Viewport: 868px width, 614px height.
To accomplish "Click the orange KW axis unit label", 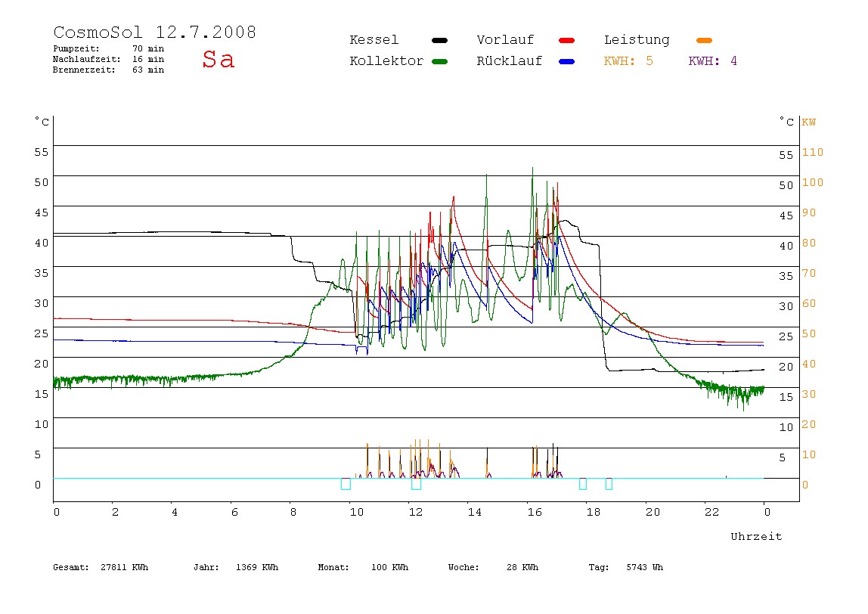I will [809, 122].
